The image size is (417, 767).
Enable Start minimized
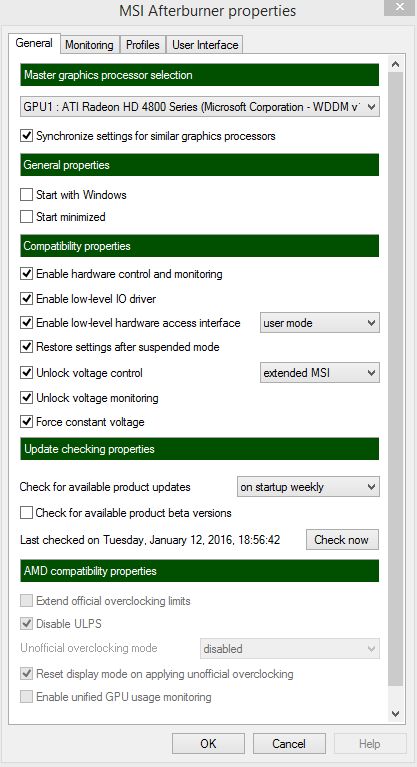coord(26,217)
